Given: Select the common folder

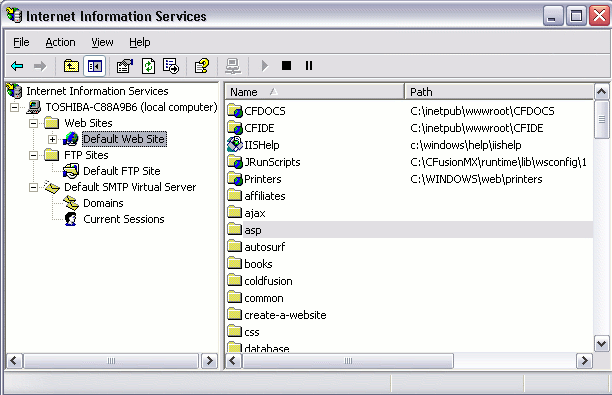Looking at the screenshot, I should pos(263,298).
